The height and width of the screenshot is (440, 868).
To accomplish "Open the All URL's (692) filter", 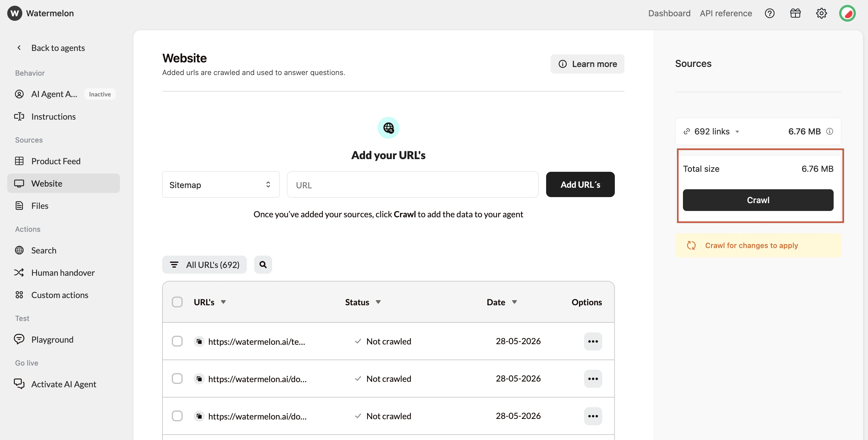I will pyautogui.click(x=204, y=265).
